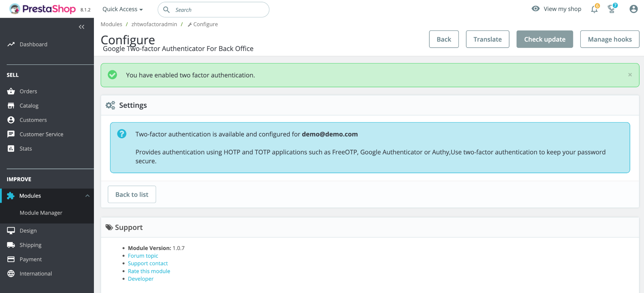Dismiss the success alert
Image resolution: width=644 pixels, height=293 pixels.
[x=630, y=75]
